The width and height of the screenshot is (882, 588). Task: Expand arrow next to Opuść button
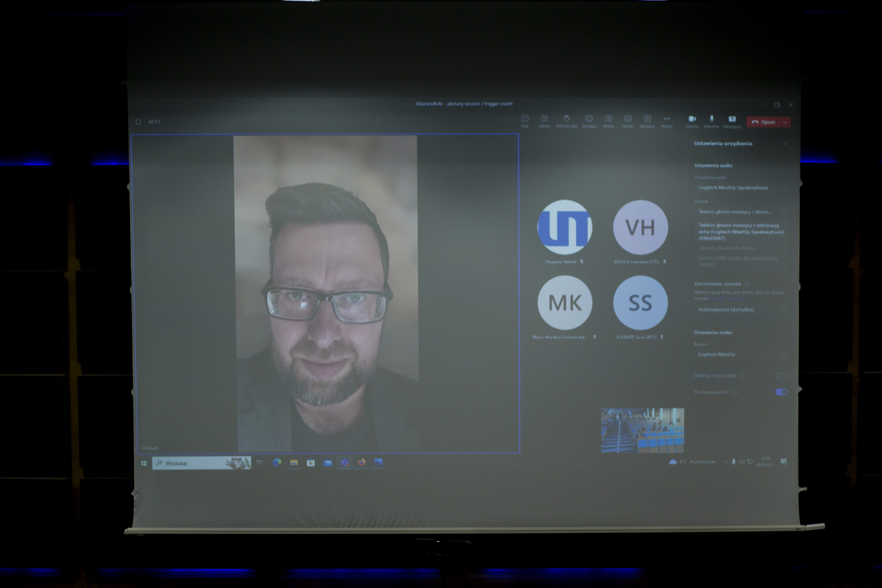(x=785, y=122)
